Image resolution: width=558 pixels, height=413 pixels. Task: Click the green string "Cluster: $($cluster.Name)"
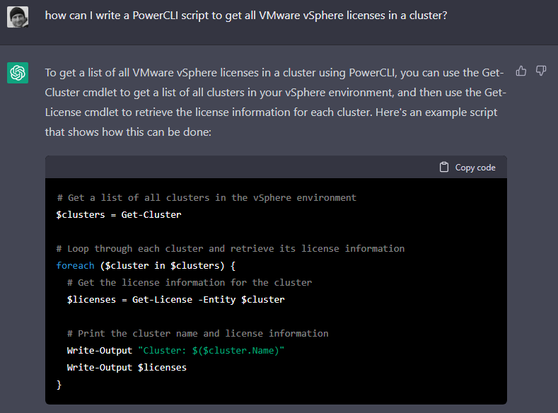click(x=211, y=351)
